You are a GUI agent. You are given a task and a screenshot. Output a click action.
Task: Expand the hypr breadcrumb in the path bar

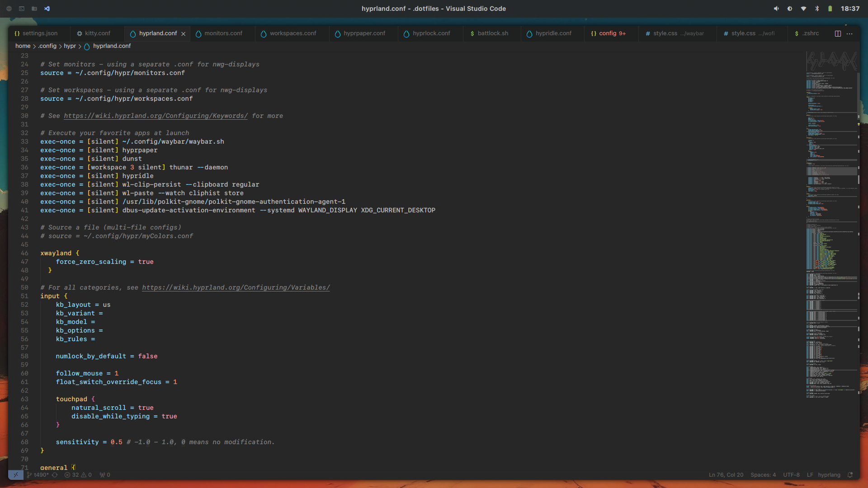click(70, 46)
